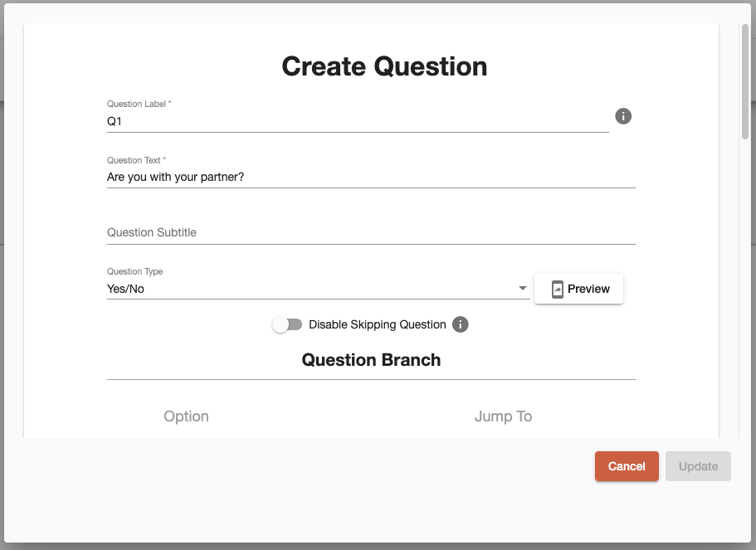Toggle the Disable Skipping Question switch
Screen dimensions: 756x550
[287, 324]
